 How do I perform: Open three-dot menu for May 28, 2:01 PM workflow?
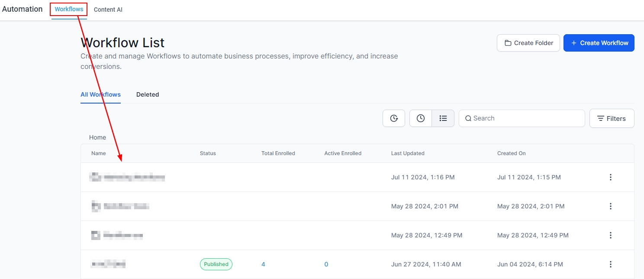[x=610, y=206]
